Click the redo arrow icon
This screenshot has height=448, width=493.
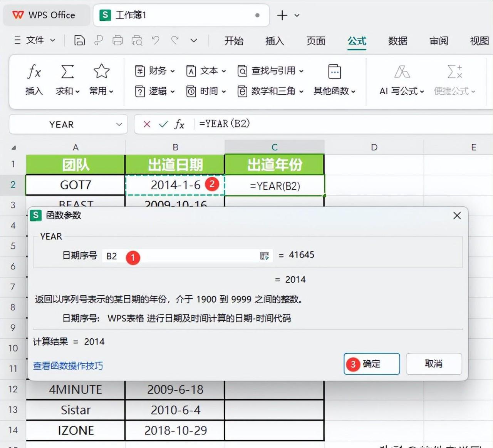point(175,40)
